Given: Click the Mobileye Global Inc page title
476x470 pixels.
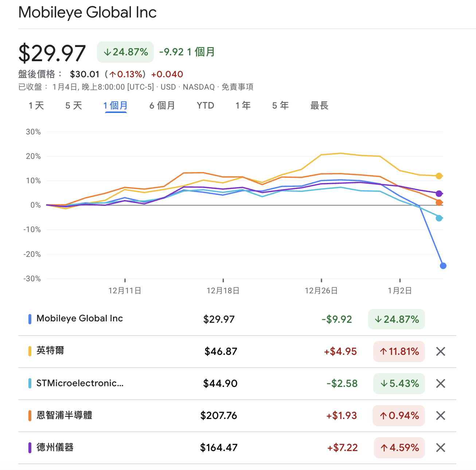Looking at the screenshot, I should (87, 12).
